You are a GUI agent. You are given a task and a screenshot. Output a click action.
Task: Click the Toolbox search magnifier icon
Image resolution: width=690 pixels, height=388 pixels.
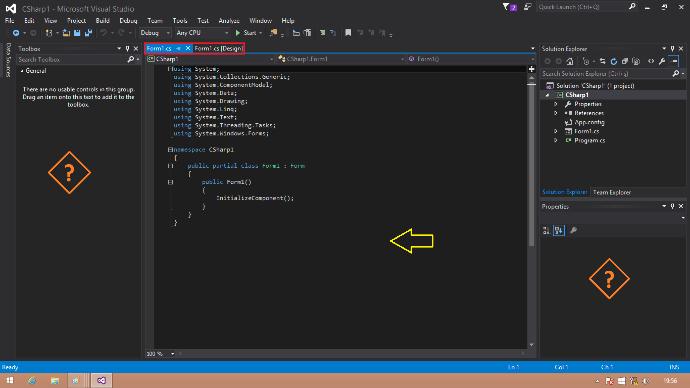[x=131, y=59]
